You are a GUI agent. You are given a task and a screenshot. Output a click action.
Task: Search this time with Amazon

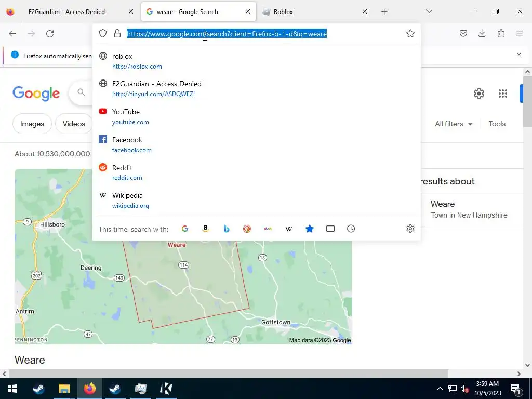(206, 229)
